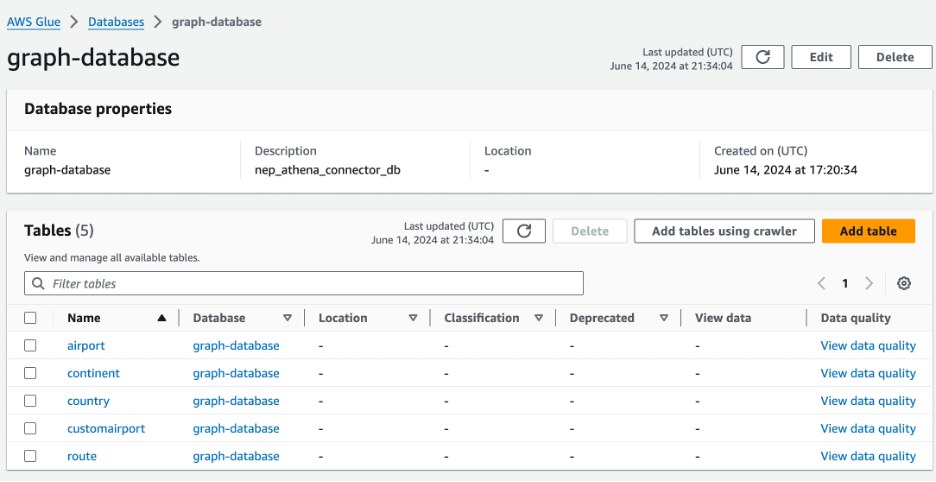The width and height of the screenshot is (936, 482).
Task: View data quality for airport
Action: [x=868, y=346]
